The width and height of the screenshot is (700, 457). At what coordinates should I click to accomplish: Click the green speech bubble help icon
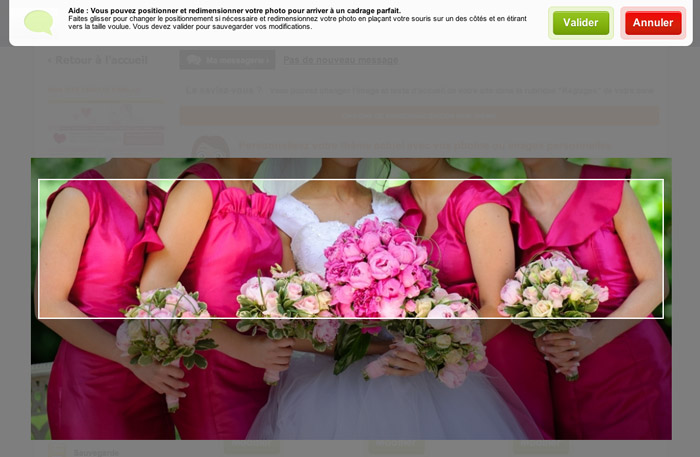coord(38,22)
